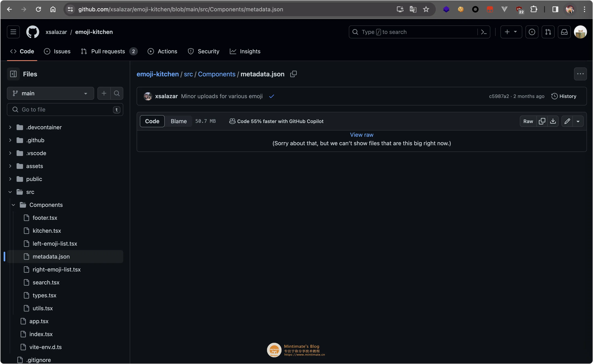Open Chrome three-dot menu
The height and width of the screenshot is (364, 593).
tap(584, 9)
